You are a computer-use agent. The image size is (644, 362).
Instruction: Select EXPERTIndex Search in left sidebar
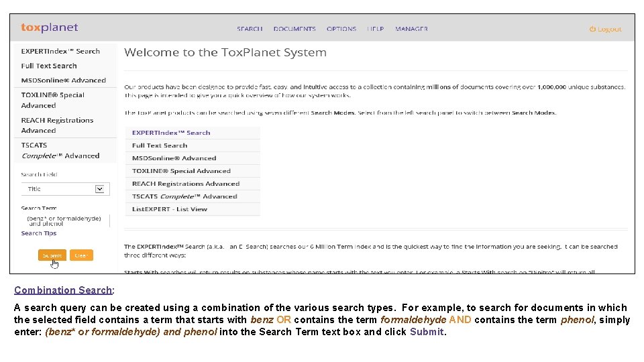[x=60, y=52]
